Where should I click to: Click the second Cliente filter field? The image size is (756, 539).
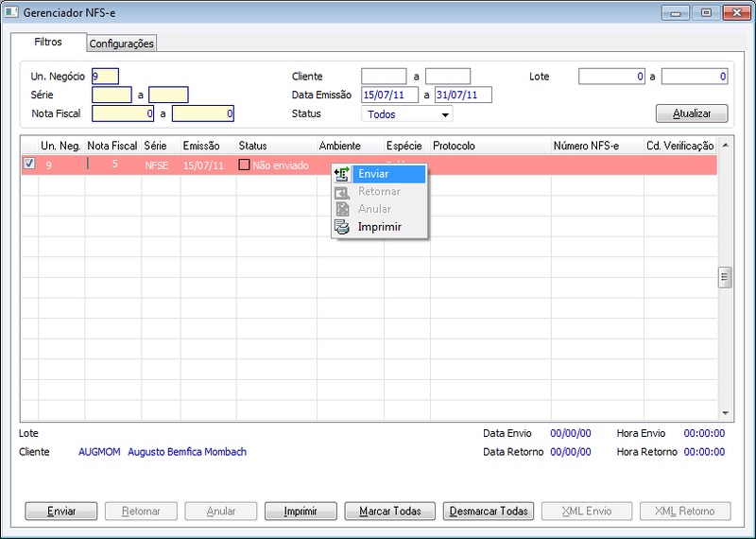[x=448, y=77]
